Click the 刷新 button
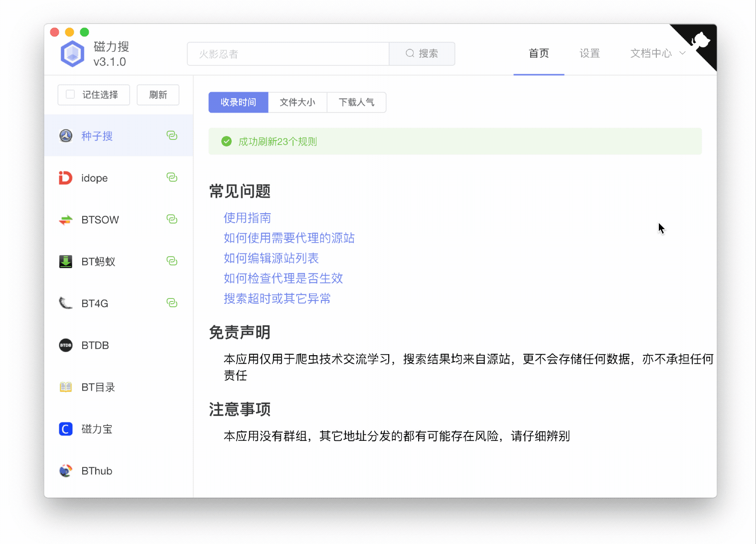 tap(158, 95)
